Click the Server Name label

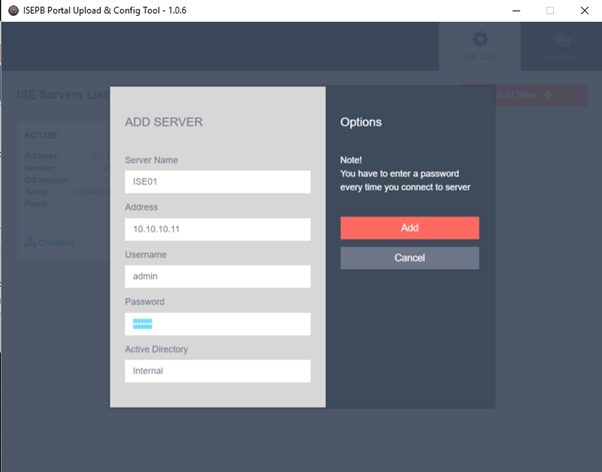pos(151,160)
